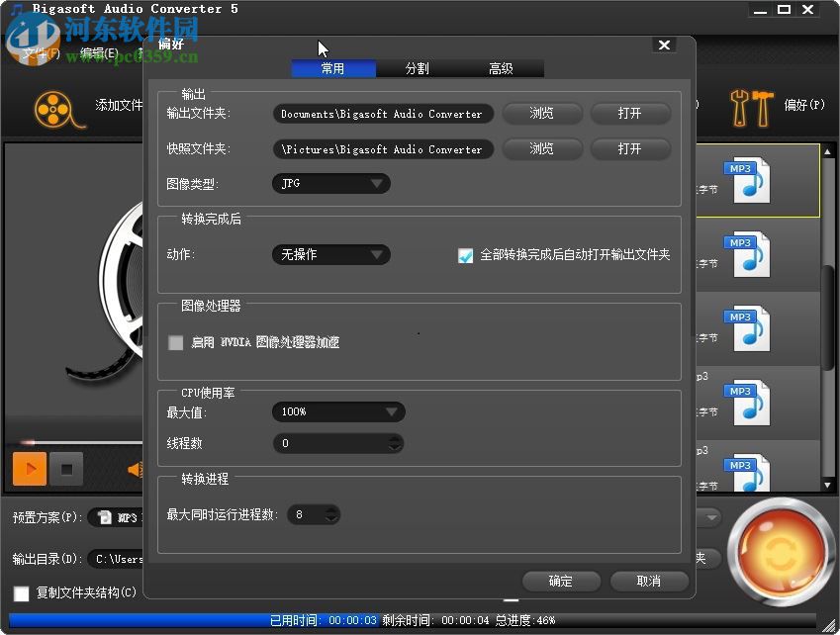Viewport: 840px width, 635px height.
Task: Switch to the 分割 tab
Action: pyautogui.click(x=417, y=68)
